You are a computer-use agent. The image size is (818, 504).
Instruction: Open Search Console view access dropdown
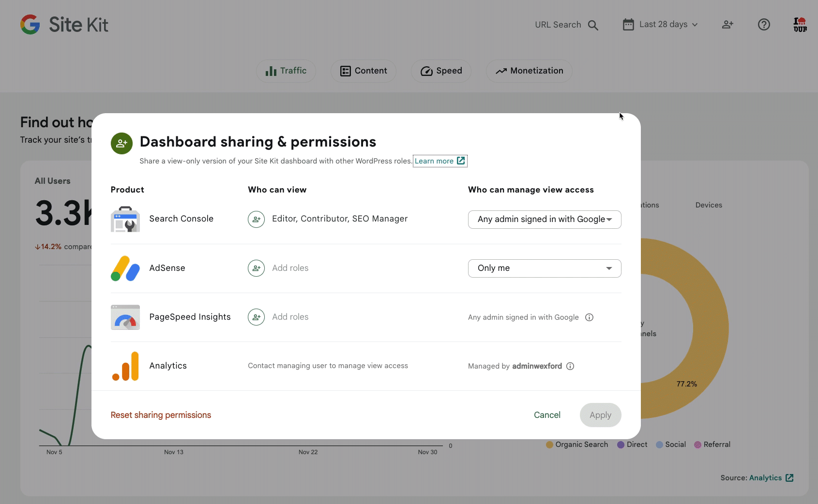point(545,220)
